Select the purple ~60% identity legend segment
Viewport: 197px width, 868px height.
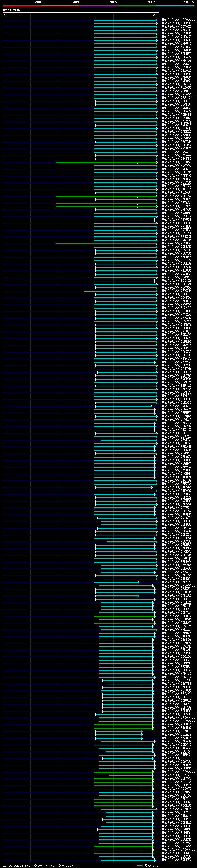[99, 6]
